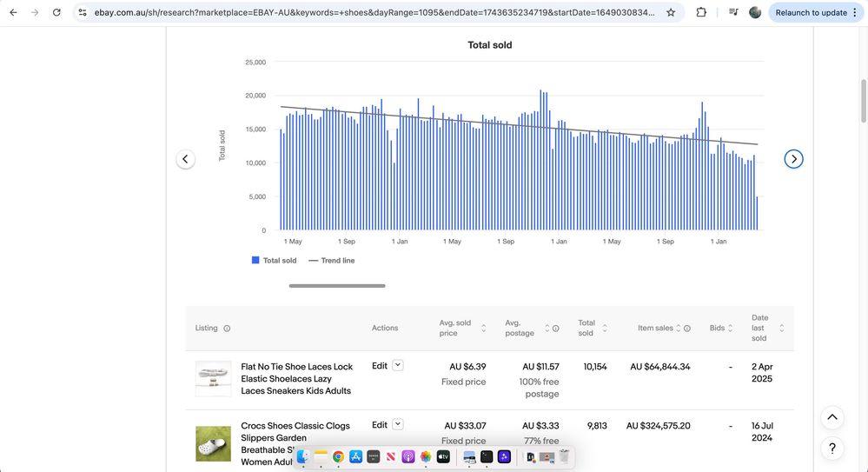
Task: Sort by Avg. sold price column
Action: (483, 328)
